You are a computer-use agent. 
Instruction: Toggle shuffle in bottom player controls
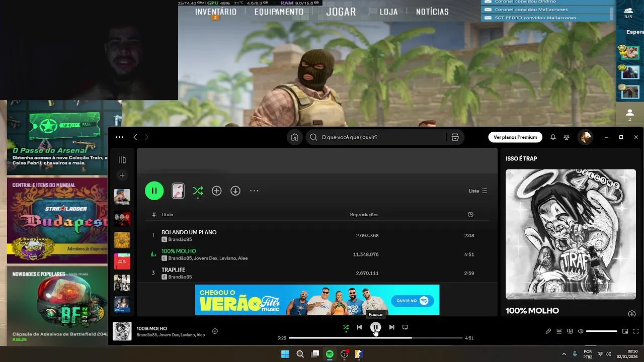(x=346, y=327)
